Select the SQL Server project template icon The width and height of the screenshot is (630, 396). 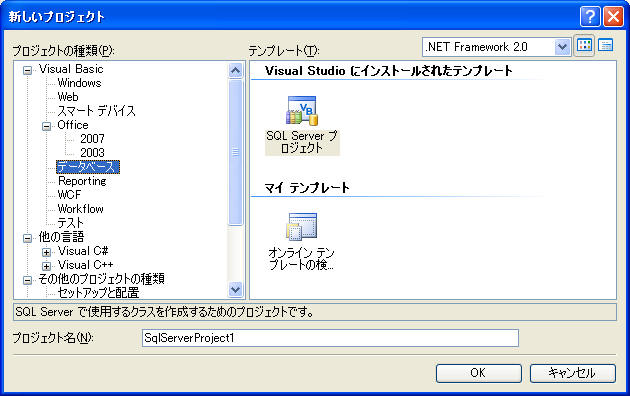(302, 110)
